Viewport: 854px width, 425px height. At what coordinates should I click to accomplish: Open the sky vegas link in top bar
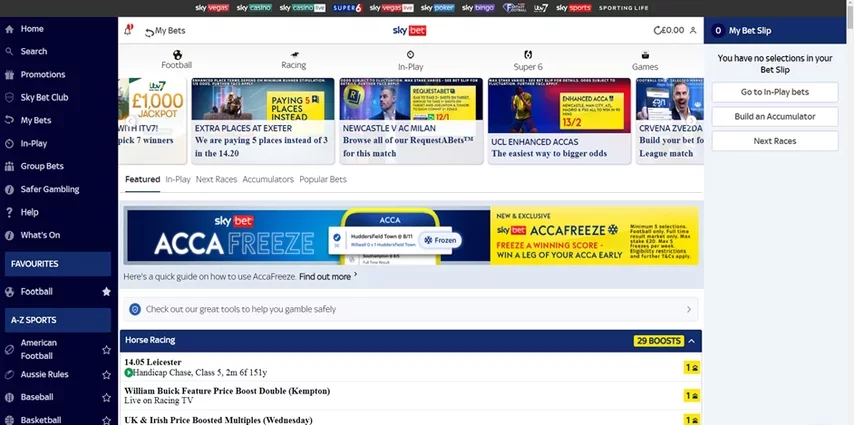click(x=212, y=8)
